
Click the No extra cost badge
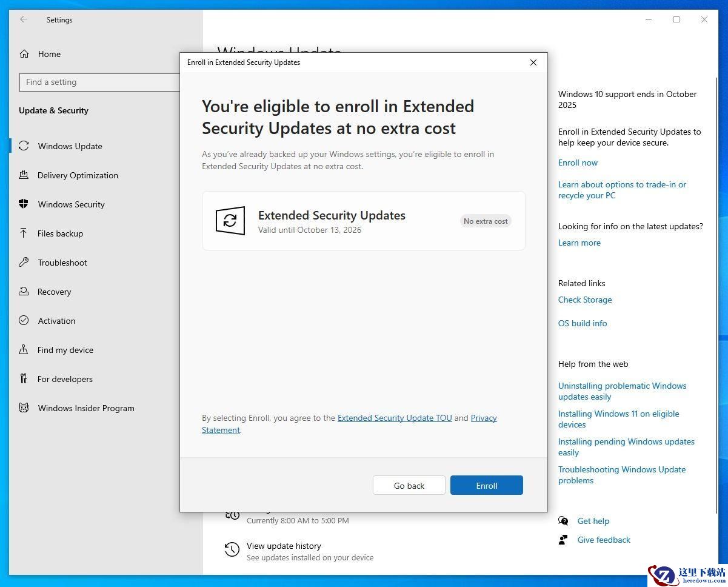(486, 221)
